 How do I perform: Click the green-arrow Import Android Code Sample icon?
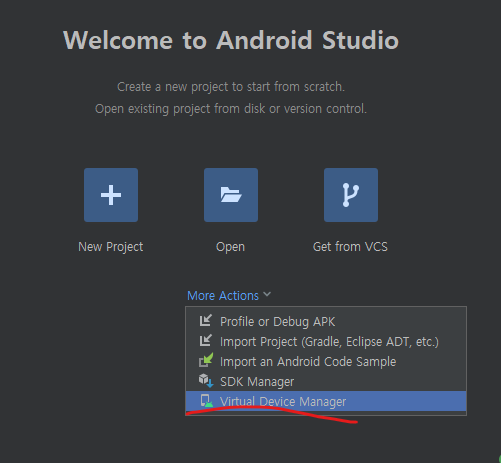206,361
